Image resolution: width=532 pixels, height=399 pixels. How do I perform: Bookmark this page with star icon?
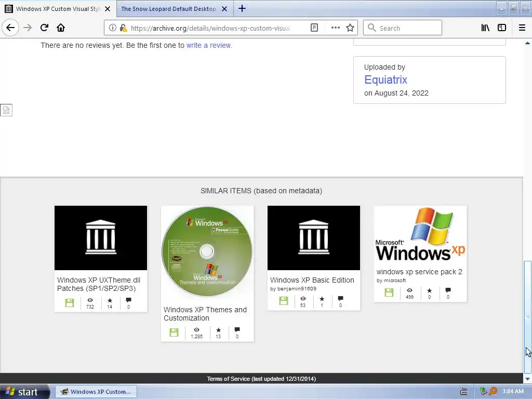350,28
